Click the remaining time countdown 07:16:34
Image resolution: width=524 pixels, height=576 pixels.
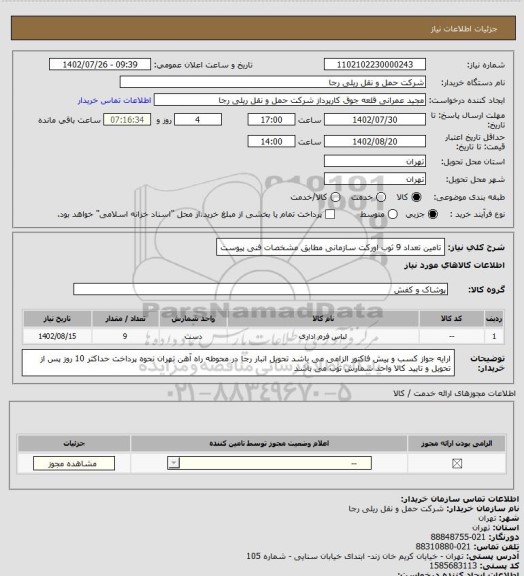click(x=127, y=120)
